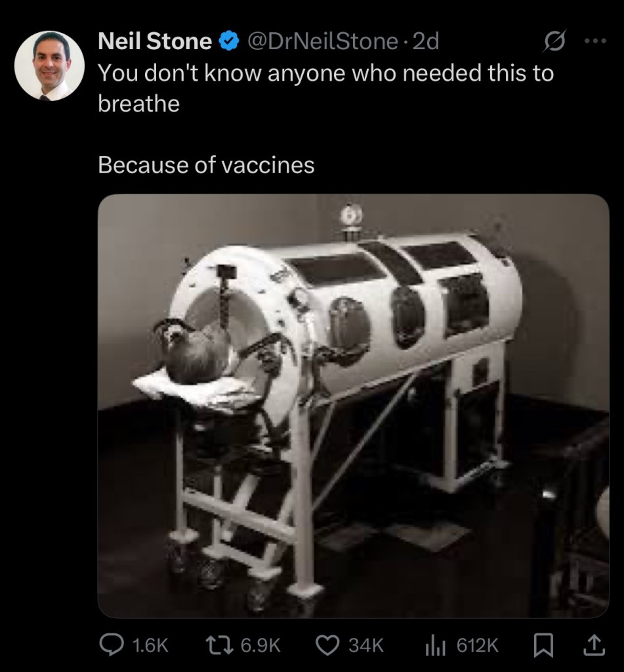
Task: Tap the share upload icon
Action: [593, 646]
